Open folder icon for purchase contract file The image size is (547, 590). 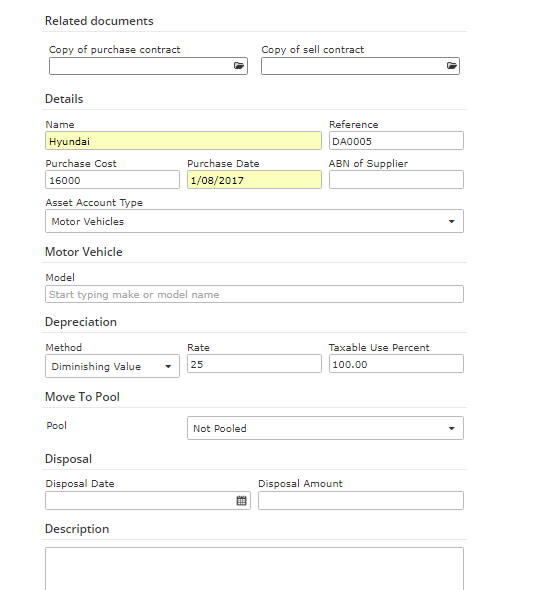click(239, 66)
